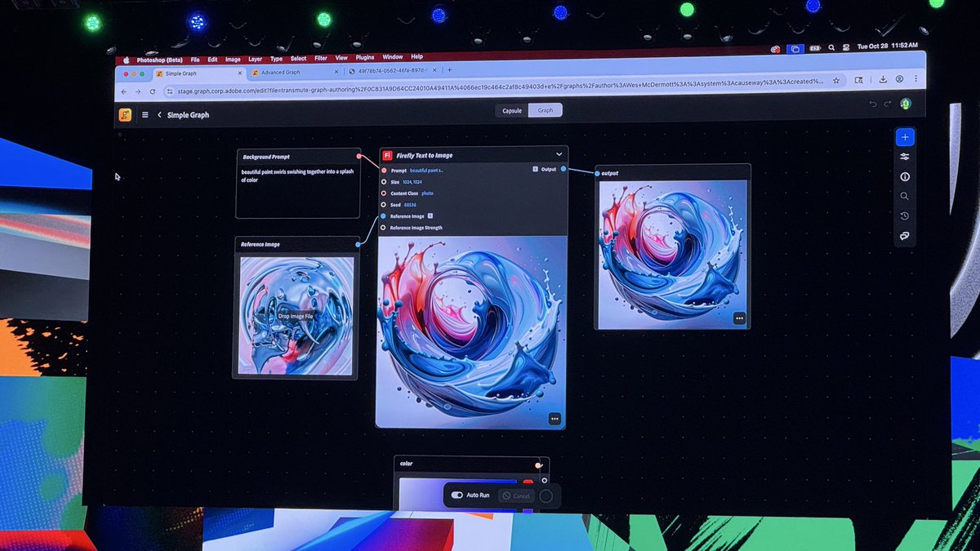
Task: Open the sliders settings panel icon
Action: [x=904, y=157]
